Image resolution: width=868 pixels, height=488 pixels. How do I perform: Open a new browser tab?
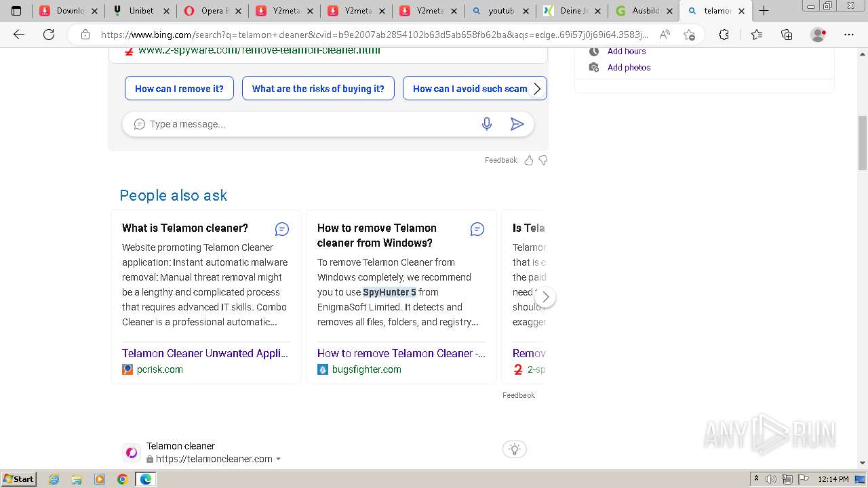click(764, 11)
